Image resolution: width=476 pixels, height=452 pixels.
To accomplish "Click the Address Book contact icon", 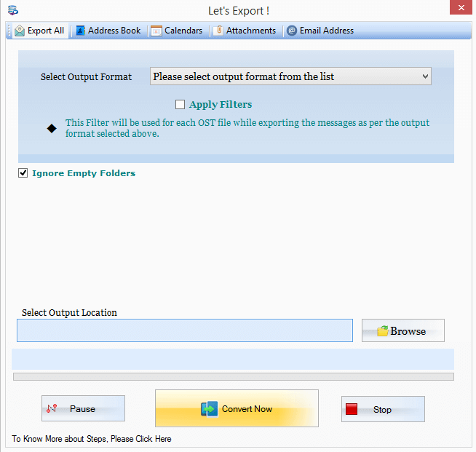I will 81,31.
